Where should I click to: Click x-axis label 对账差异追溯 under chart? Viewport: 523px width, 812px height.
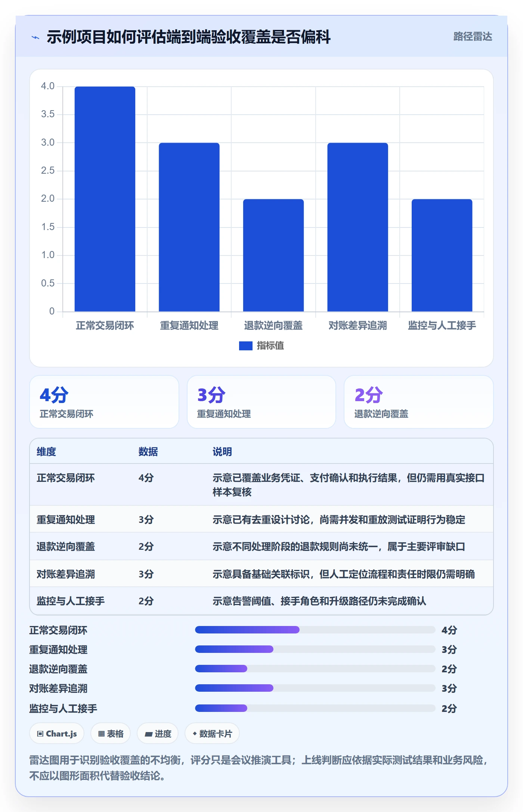(x=358, y=326)
